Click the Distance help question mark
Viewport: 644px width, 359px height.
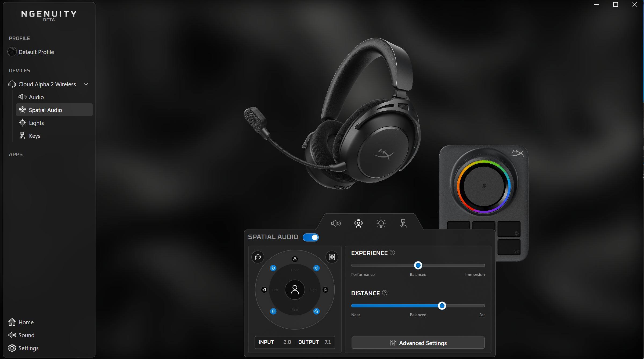tap(385, 293)
